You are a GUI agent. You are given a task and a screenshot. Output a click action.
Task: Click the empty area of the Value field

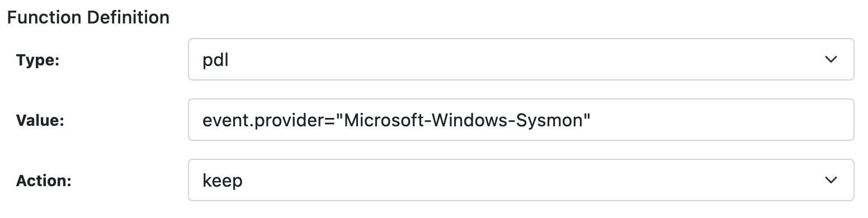(721, 120)
